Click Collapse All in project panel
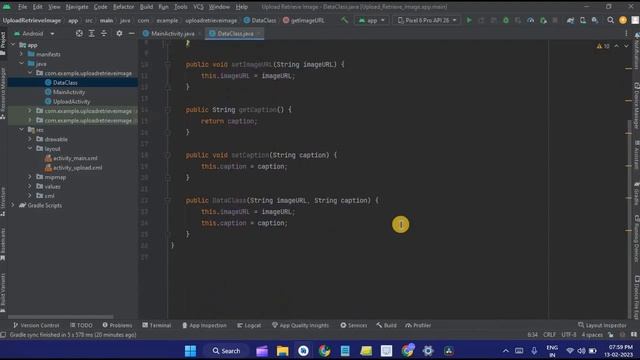 coord(104,33)
